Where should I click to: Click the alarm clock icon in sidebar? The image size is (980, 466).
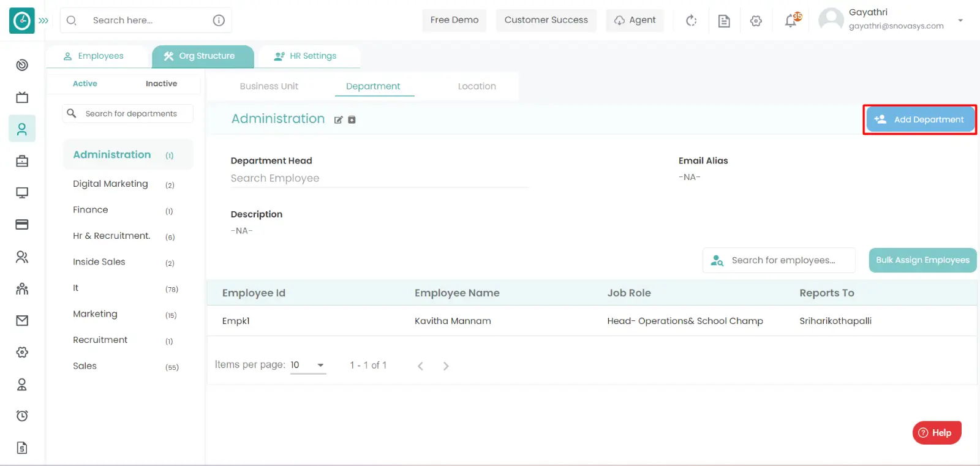pyautogui.click(x=22, y=416)
